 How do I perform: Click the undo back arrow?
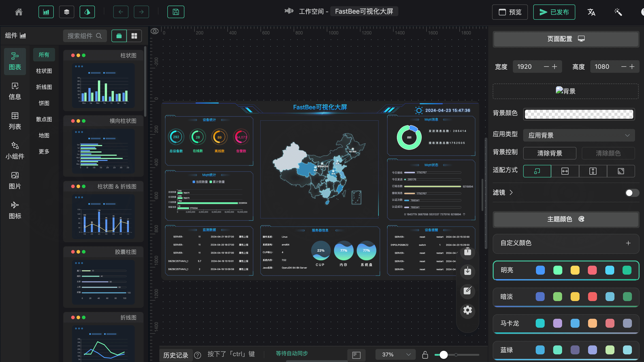pos(121,12)
